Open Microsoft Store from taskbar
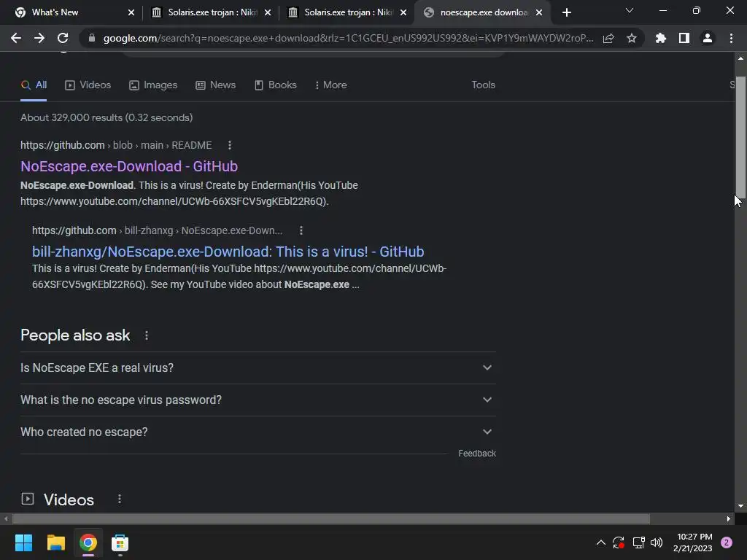 [120, 542]
